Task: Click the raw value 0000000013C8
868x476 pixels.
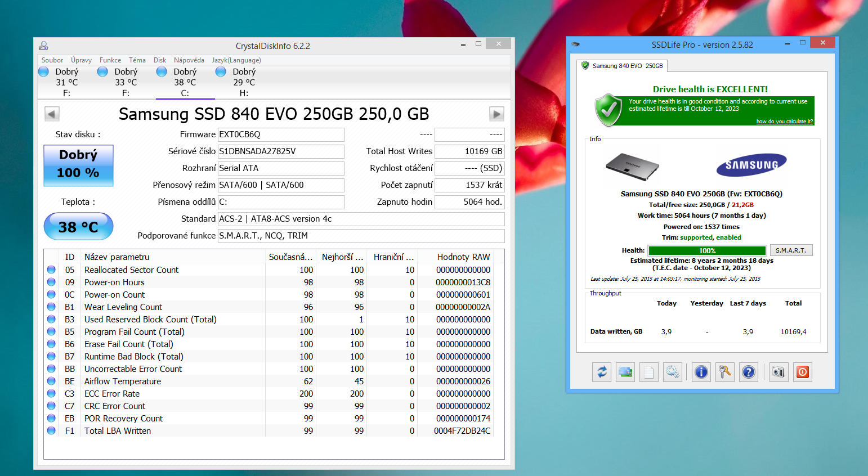Action: (x=463, y=282)
